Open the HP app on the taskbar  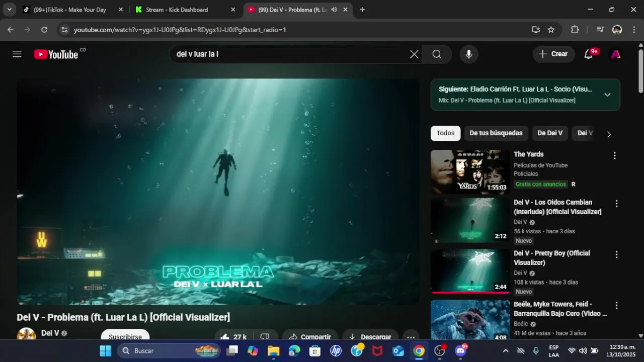click(336, 350)
